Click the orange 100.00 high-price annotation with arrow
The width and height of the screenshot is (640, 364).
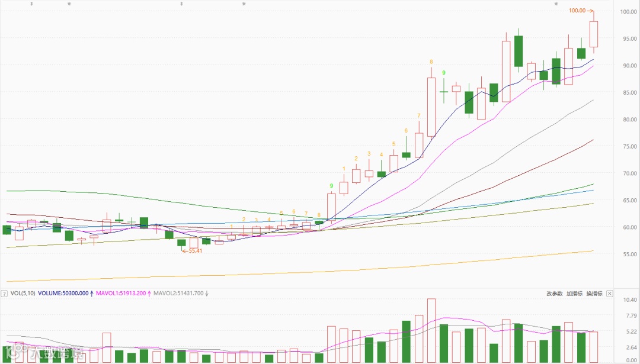pyautogui.click(x=581, y=11)
